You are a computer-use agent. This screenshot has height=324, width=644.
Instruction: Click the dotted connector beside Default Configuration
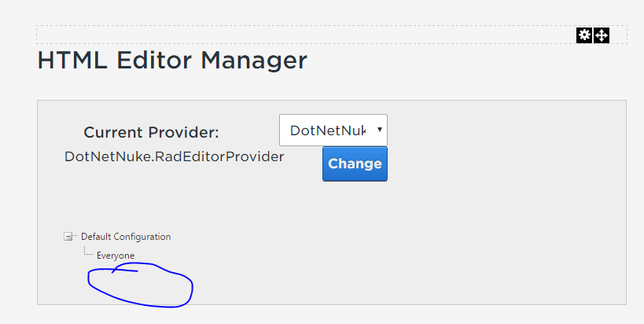[75, 236]
